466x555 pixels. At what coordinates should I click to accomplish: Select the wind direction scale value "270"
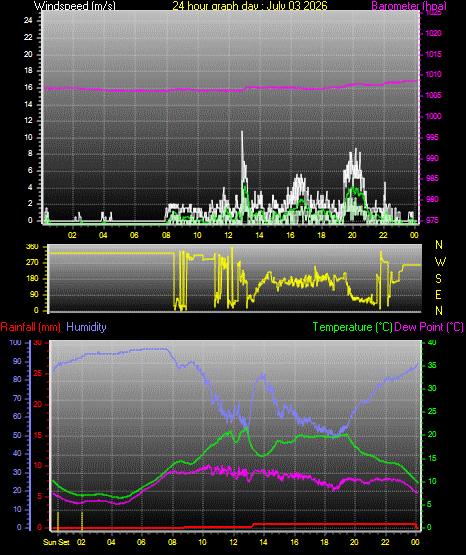click(x=32, y=263)
